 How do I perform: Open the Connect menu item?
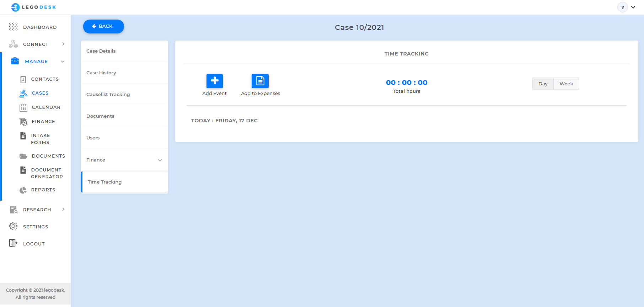(x=36, y=44)
